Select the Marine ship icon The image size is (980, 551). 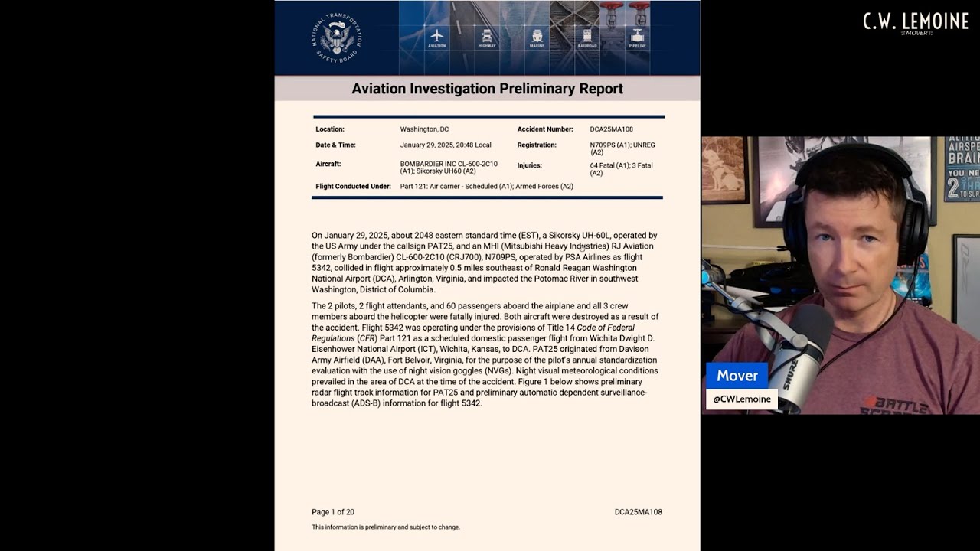(537, 36)
